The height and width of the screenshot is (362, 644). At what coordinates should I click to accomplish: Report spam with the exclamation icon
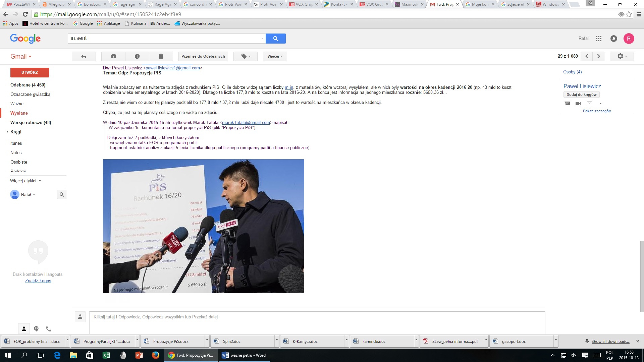[137, 56]
